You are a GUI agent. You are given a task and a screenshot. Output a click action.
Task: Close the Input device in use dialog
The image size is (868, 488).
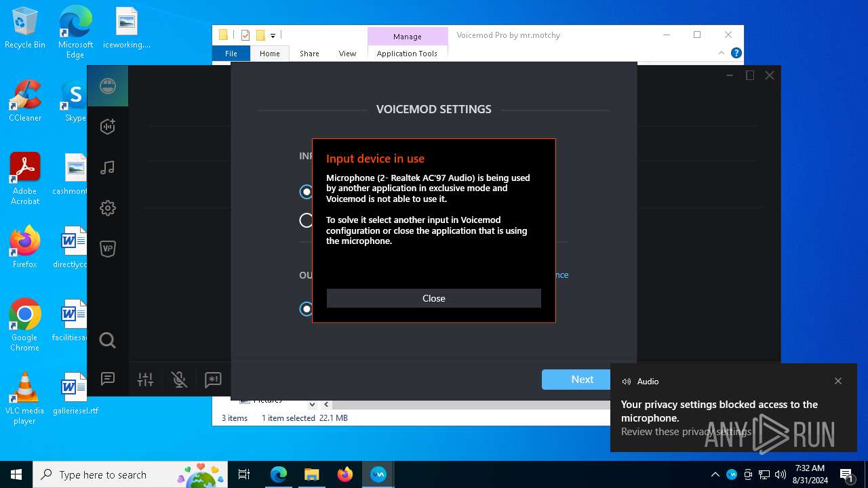point(434,298)
